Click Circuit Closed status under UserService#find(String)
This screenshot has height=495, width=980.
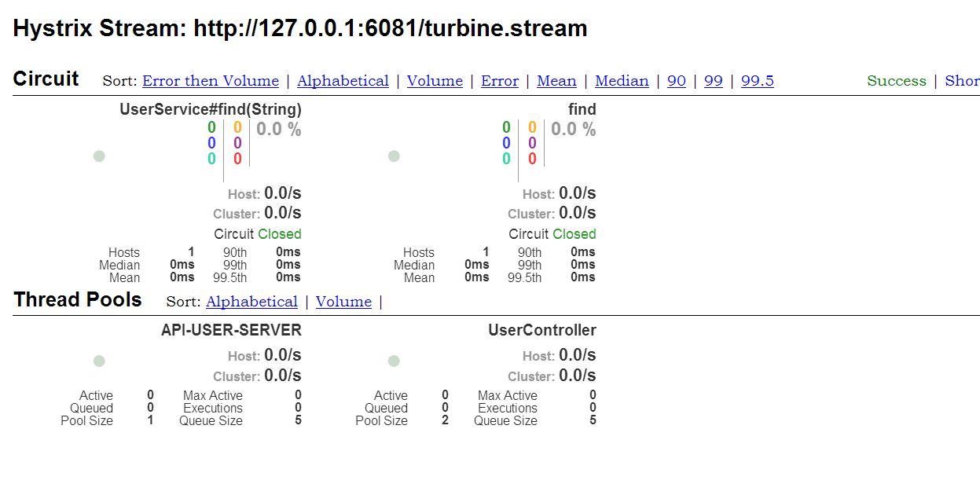(x=258, y=234)
